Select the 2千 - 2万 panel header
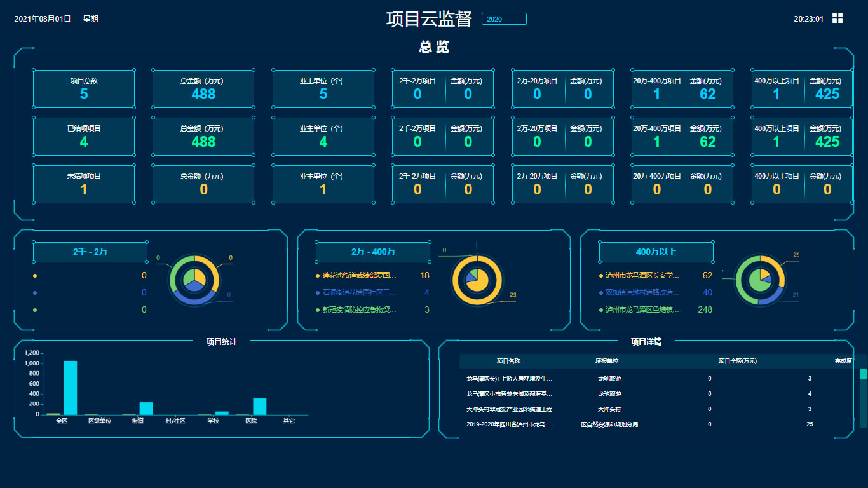This screenshot has height=488, width=868. coord(90,252)
